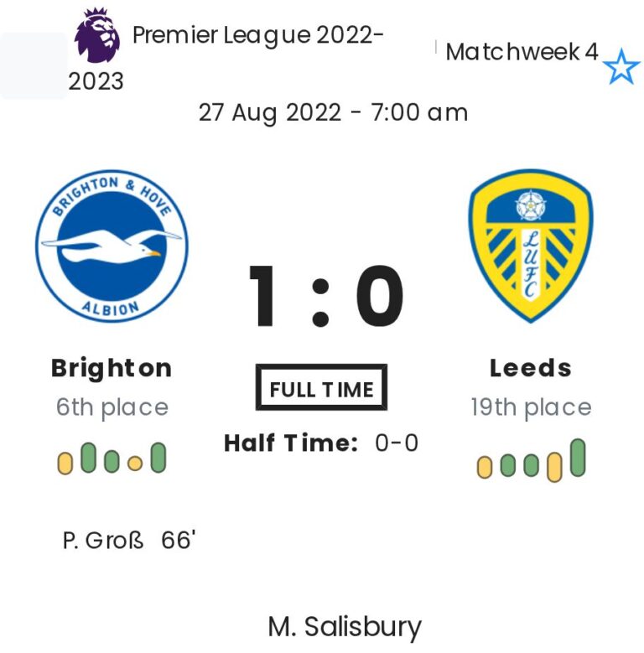
Task: Click the FULL TIME status badge
Action: [x=321, y=389]
